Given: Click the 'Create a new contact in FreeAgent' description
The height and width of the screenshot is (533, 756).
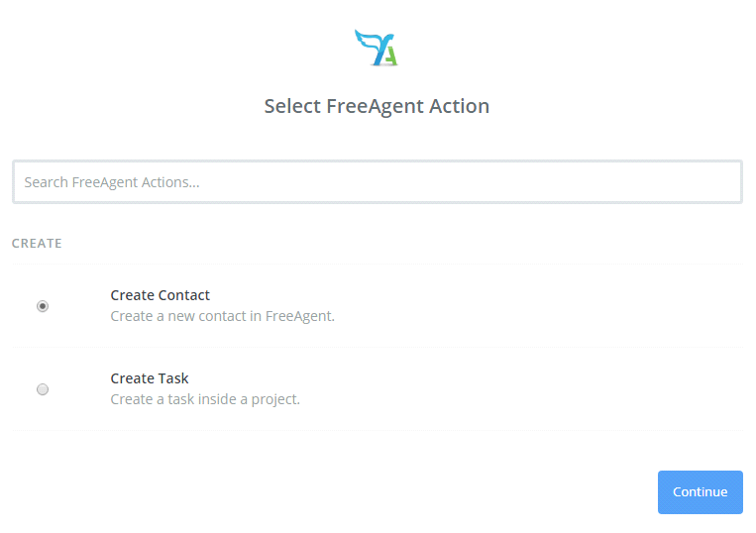Looking at the screenshot, I should point(222,317).
